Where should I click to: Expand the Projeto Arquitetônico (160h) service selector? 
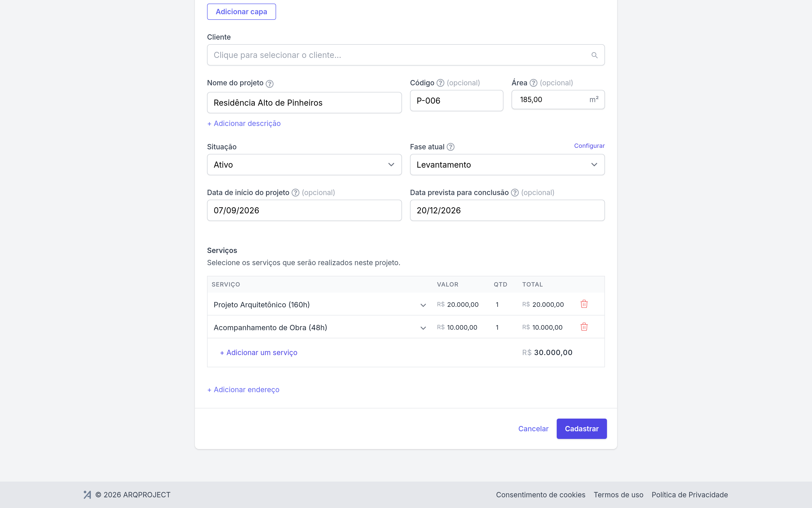[320, 304]
